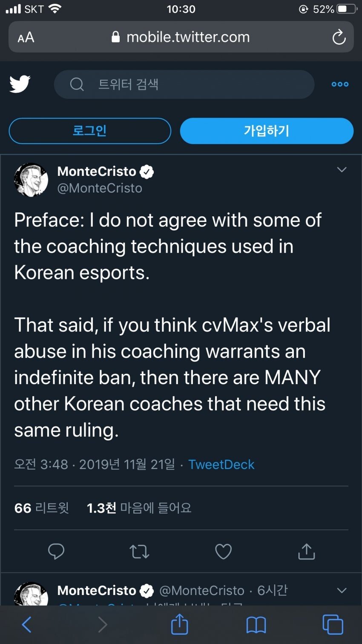
Task: Reply to the MonteCristo tweet
Action: pyautogui.click(x=56, y=551)
